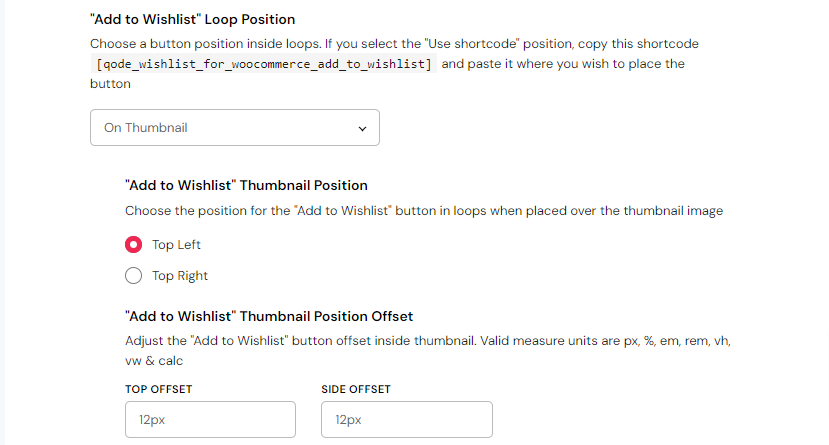Image resolution: width=829 pixels, height=445 pixels.
Task: Click the "On Thumbnail" selected value text
Action: tap(146, 128)
